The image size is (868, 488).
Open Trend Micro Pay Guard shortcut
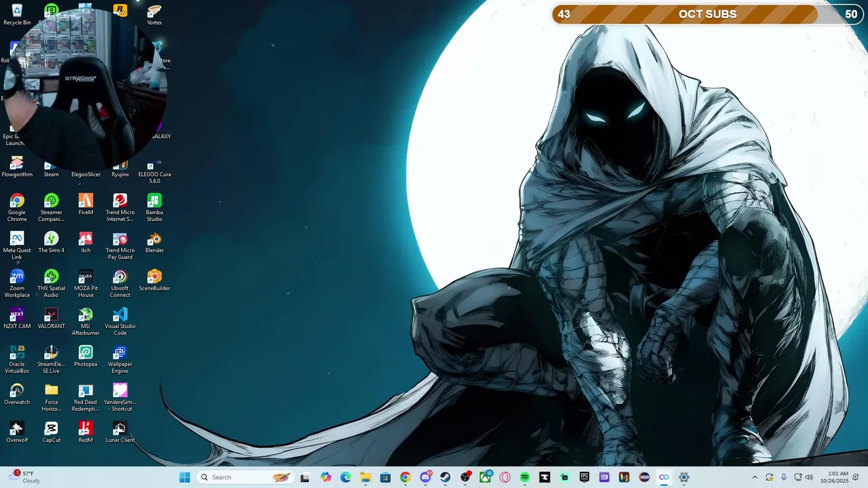pos(120,245)
